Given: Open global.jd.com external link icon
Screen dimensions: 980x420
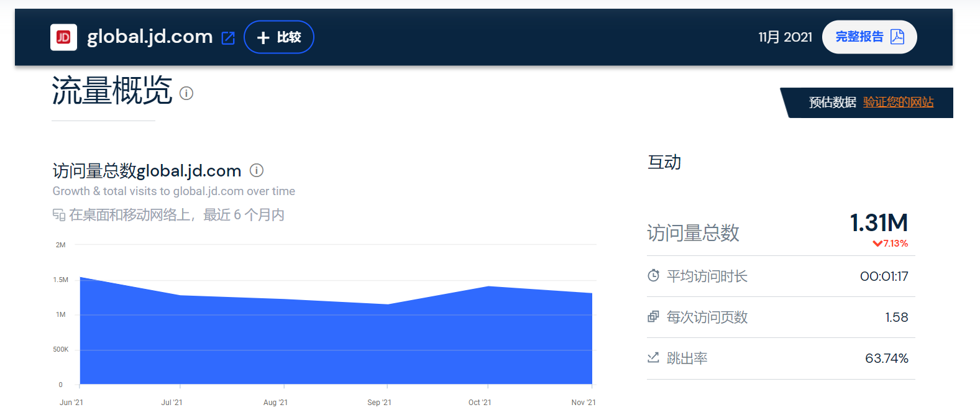Looking at the screenshot, I should tap(228, 38).
